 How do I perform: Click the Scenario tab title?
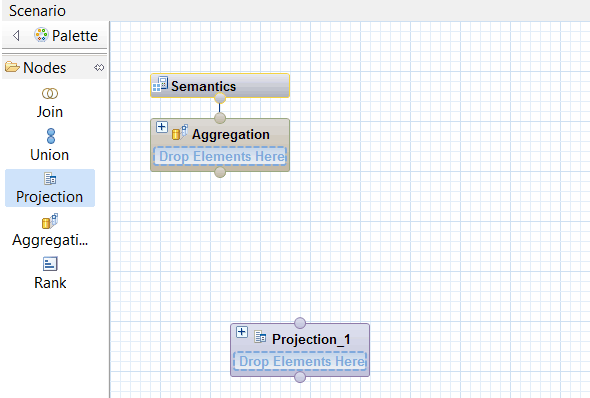[x=37, y=11]
